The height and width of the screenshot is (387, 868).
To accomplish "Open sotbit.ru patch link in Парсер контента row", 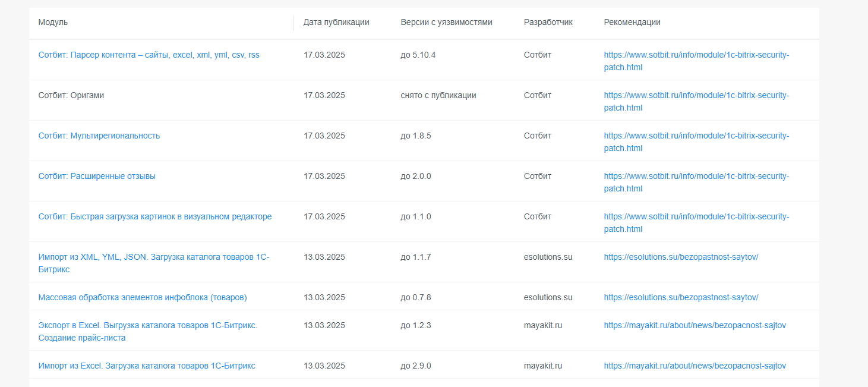I will pyautogui.click(x=697, y=61).
